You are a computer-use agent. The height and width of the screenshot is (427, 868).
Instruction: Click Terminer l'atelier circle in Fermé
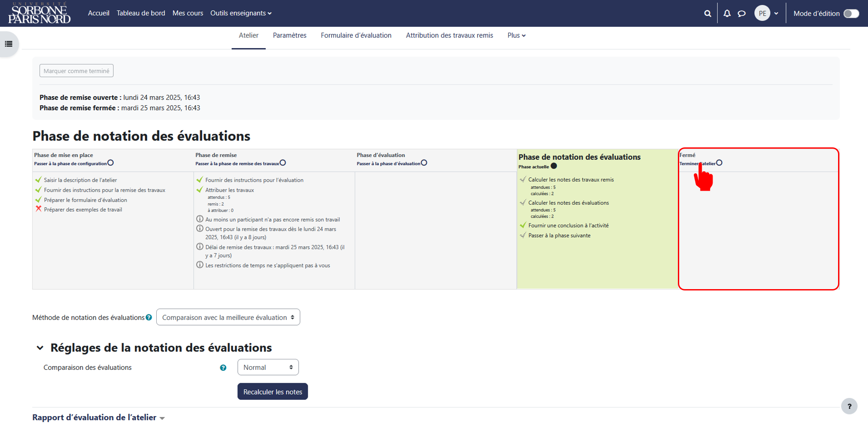coord(719,163)
